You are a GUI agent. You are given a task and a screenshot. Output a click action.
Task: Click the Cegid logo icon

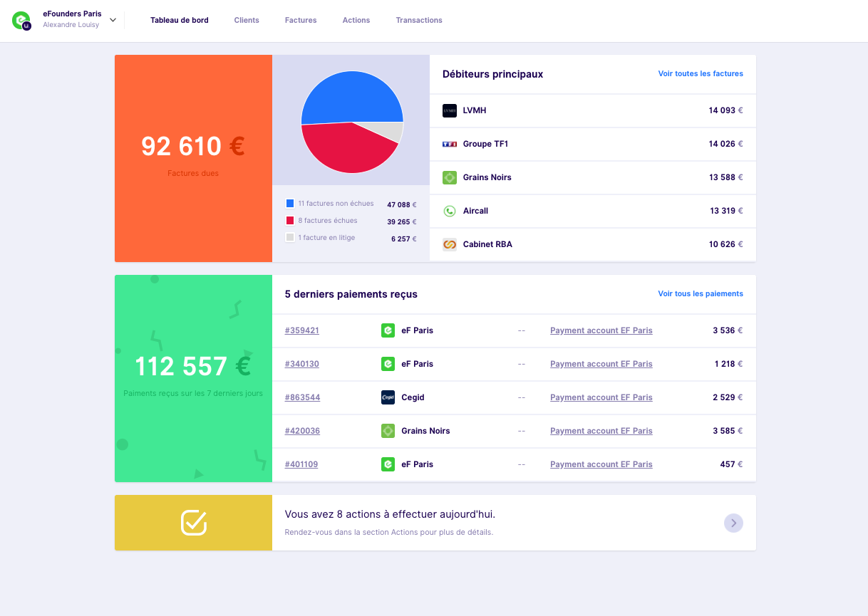point(388,397)
